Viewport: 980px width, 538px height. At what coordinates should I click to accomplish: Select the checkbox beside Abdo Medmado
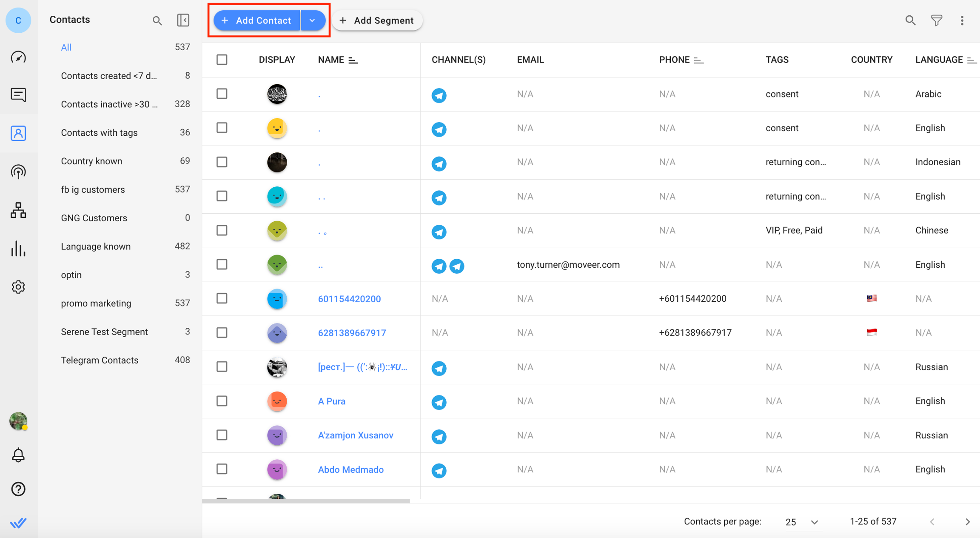[x=222, y=469]
